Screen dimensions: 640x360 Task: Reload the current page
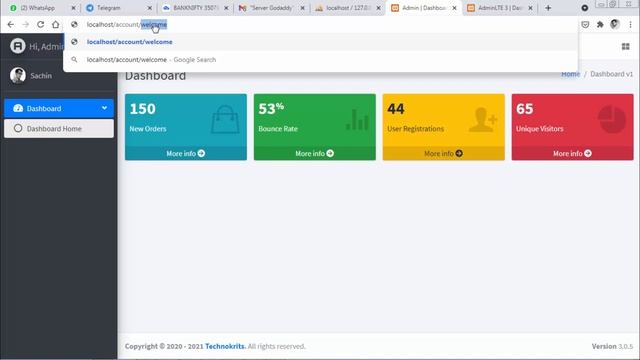point(40,24)
